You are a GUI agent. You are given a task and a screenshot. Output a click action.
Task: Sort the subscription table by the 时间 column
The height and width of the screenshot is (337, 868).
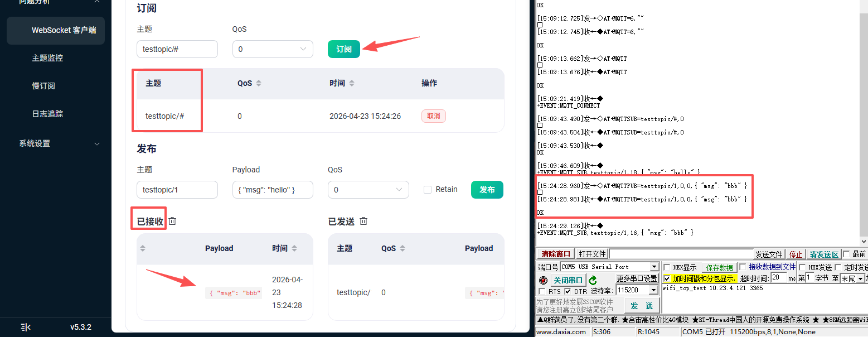(x=351, y=83)
